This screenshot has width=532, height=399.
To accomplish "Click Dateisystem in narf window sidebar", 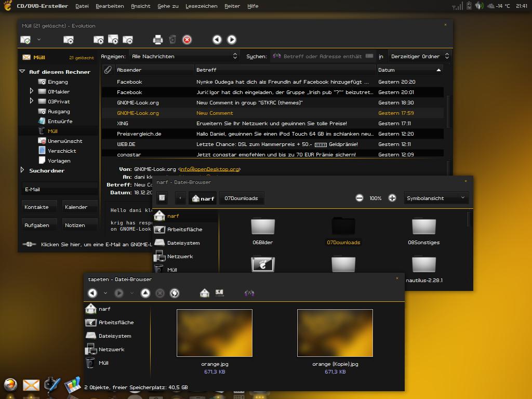I will pyautogui.click(x=183, y=243).
